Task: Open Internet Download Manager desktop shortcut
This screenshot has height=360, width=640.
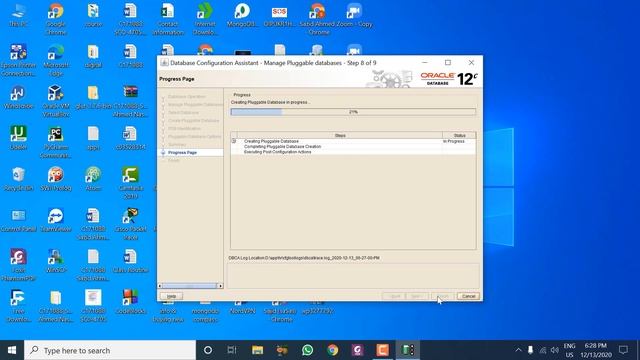Action: click(x=205, y=19)
